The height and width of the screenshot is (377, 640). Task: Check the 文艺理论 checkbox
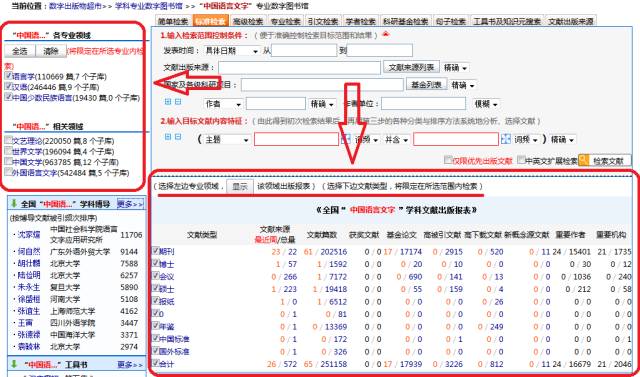pyautogui.click(x=8, y=140)
